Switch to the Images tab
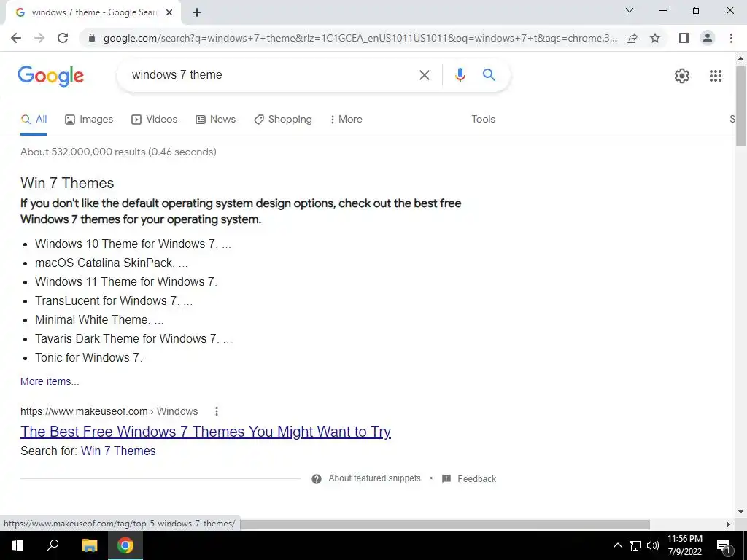Image resolution: width=747 pixels, height=560 pixels. (x=89, y=119)
